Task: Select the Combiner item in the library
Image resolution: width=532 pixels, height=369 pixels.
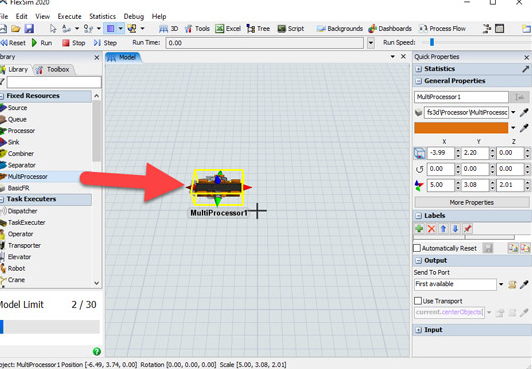Action: pyautogui.click(x=21, y=154)
